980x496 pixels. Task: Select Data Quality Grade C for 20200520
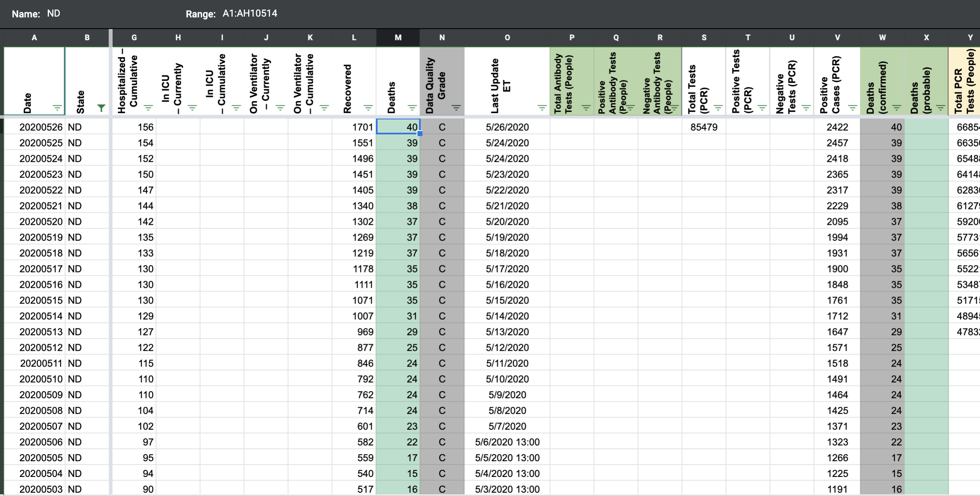[442, 221]
